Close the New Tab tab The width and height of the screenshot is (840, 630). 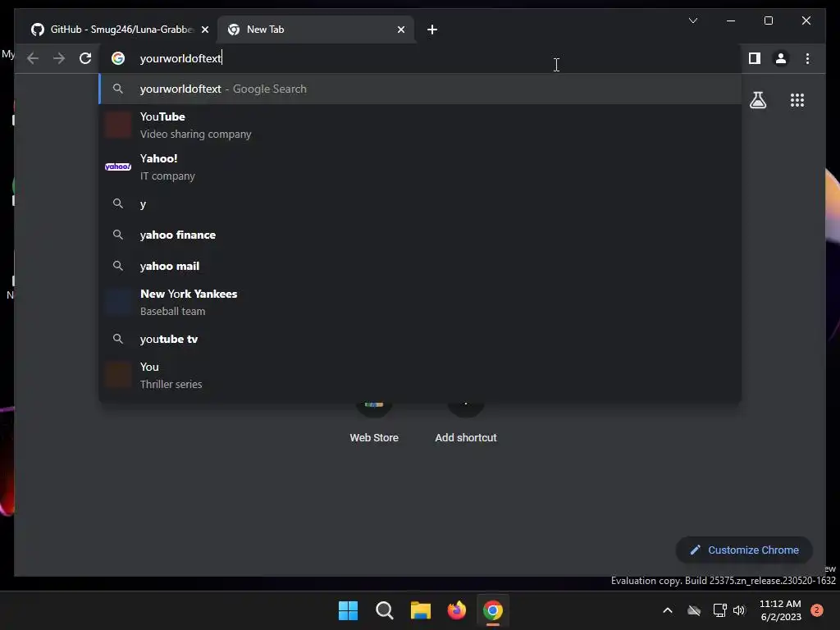point(400,30)
